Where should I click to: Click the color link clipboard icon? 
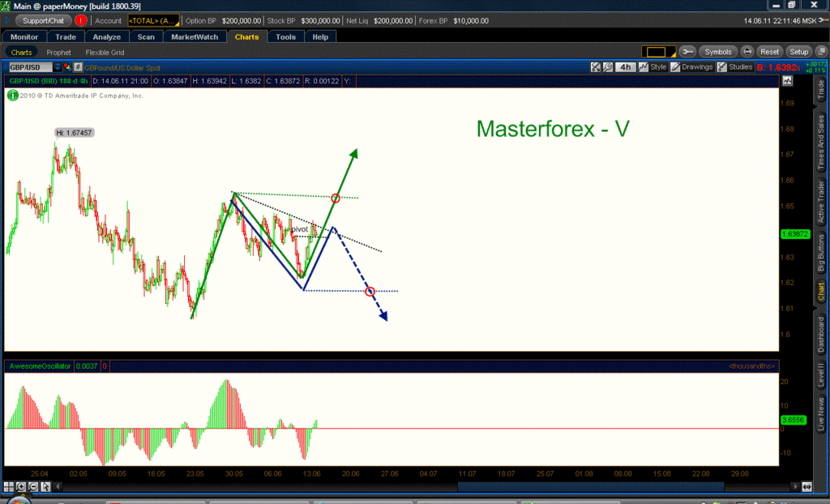(x=67, y=67)
